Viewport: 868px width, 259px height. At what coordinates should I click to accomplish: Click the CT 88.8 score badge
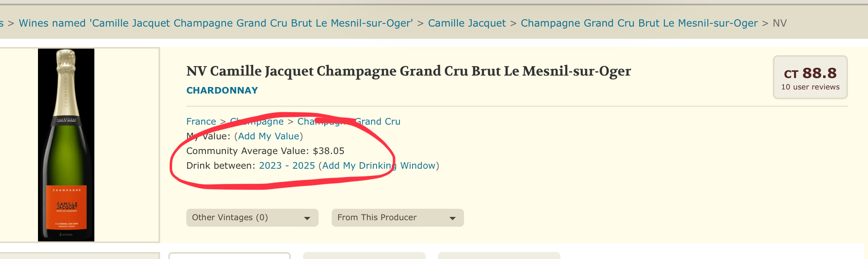point(810,77)
